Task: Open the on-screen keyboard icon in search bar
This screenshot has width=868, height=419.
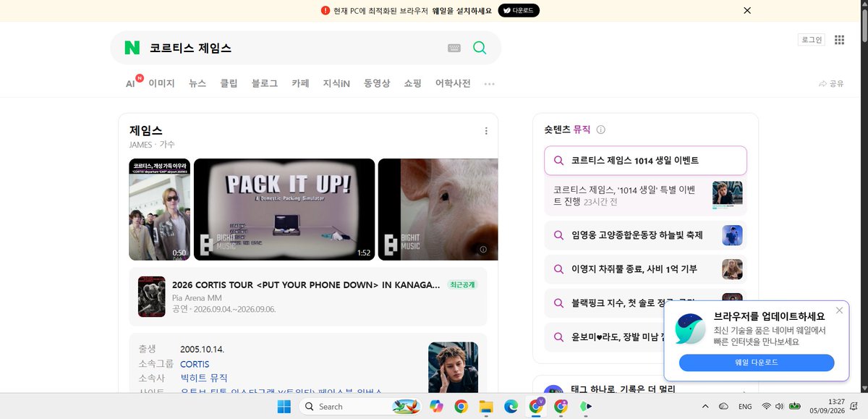Action: [x=454, y=48]
